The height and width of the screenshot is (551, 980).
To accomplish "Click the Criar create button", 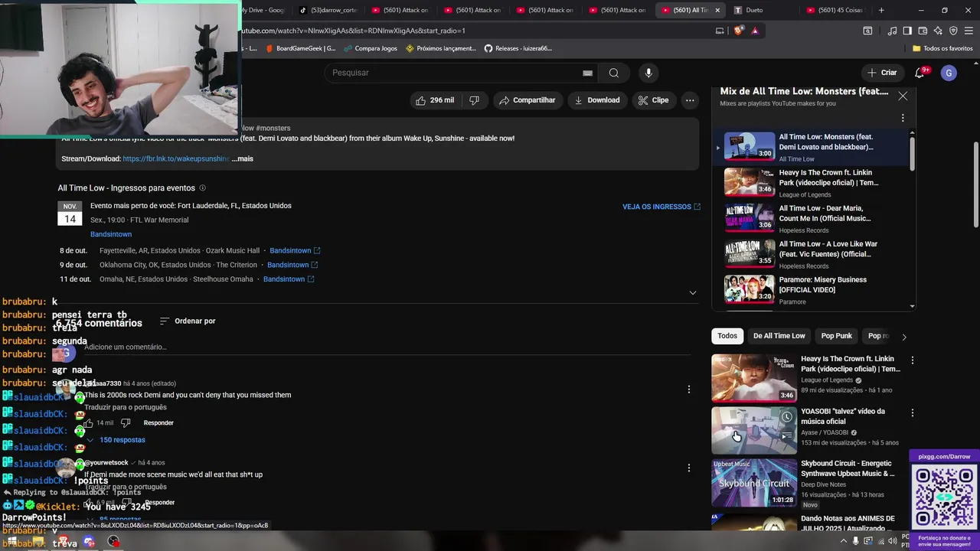I will [882, 73].
